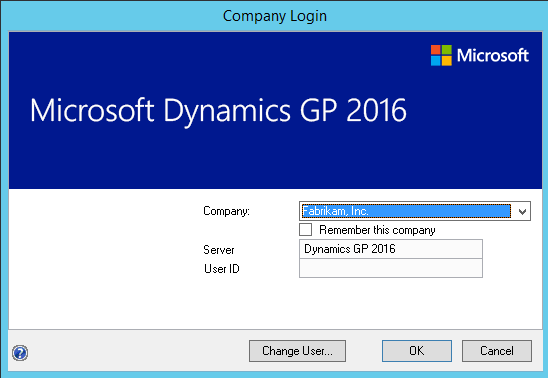Image resolution: width=548 pixels, height=378 pixels.
Task: Expand the Company dropdown arrow
Action: coord(522,211)
